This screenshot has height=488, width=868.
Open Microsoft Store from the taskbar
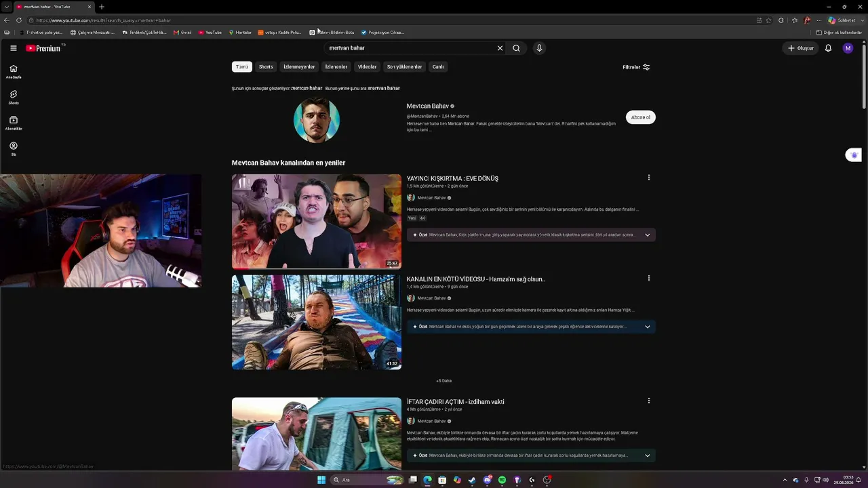click(x=442, y=480)
